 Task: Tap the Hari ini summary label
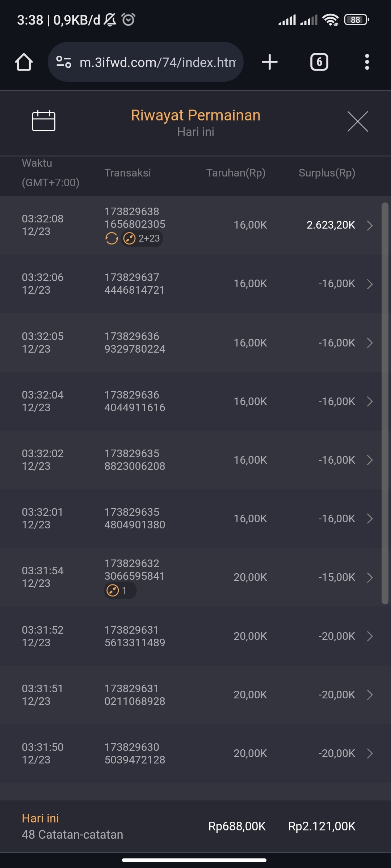pyautogui.click(x=40, y=818)
